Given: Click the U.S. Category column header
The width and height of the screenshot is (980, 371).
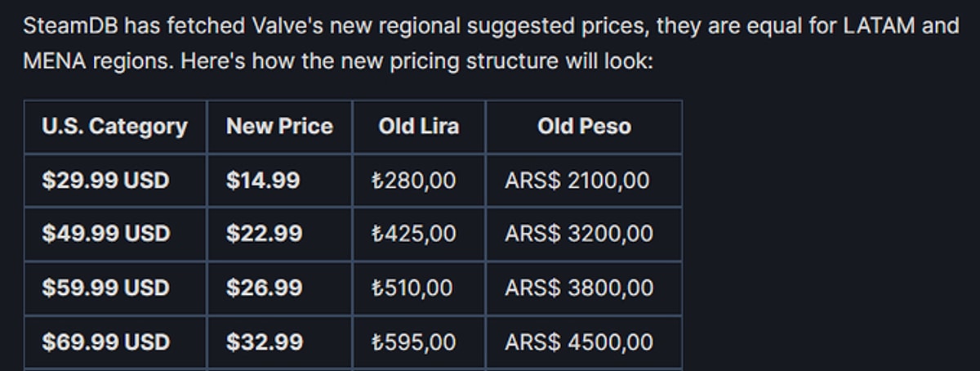Looking at the screenshot, I should point(114,127).
